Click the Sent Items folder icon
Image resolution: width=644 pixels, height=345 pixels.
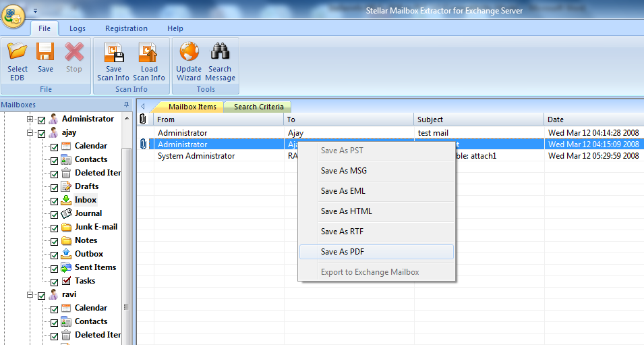(66, 267)
